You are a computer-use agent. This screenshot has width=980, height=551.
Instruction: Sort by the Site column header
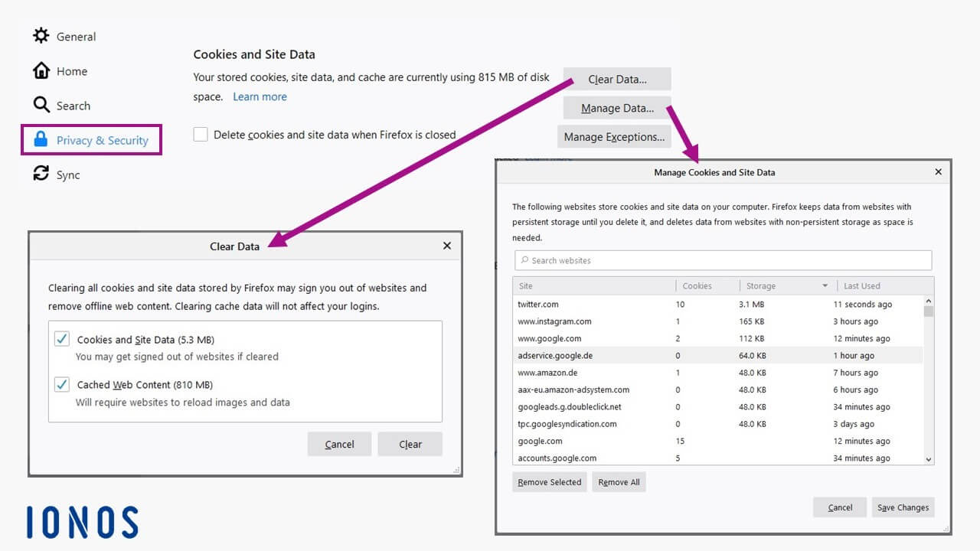point(594,285)
